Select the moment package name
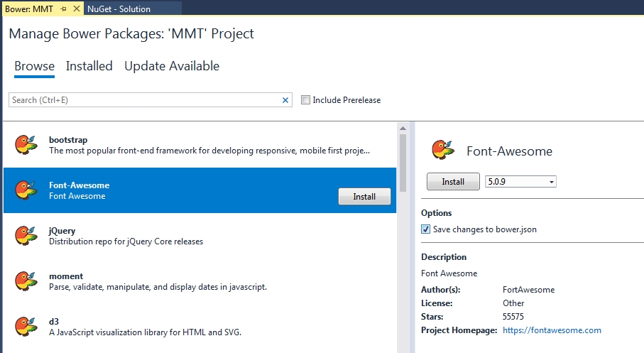Image resolution: width=644 pixels, height=353 pixels. click(66, 276)
